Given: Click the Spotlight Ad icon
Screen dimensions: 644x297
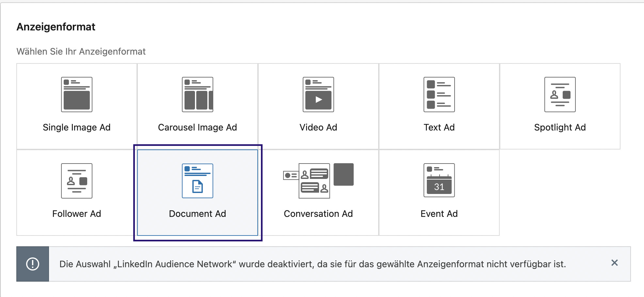Looking at the screenshot, I should coord(560,95).
